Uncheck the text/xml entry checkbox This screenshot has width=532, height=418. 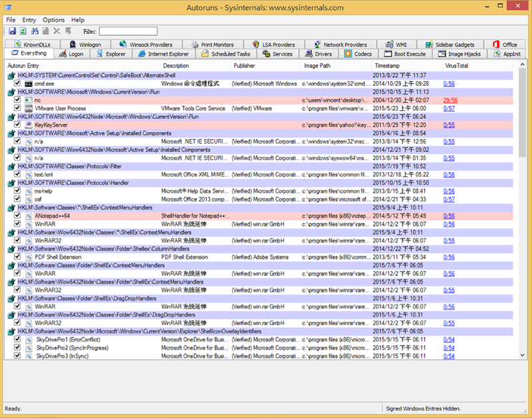pyautogui.click(x=17, y=174)
